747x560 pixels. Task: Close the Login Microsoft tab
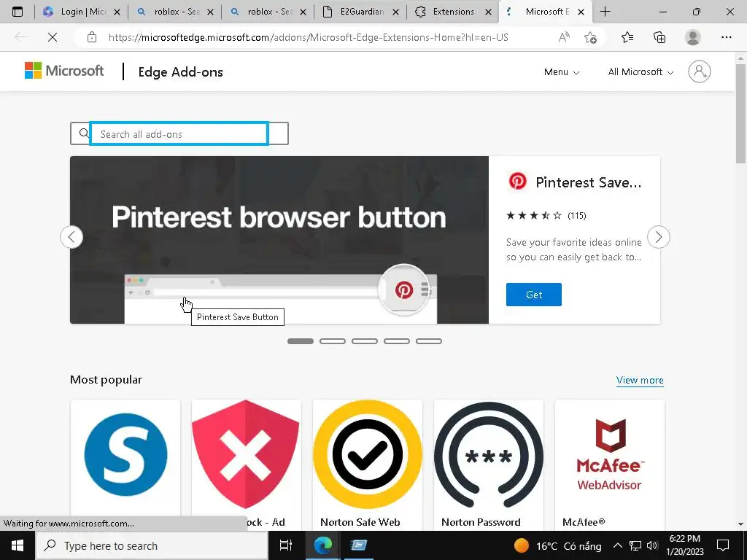pyautogui.click(x=117, y=12)
